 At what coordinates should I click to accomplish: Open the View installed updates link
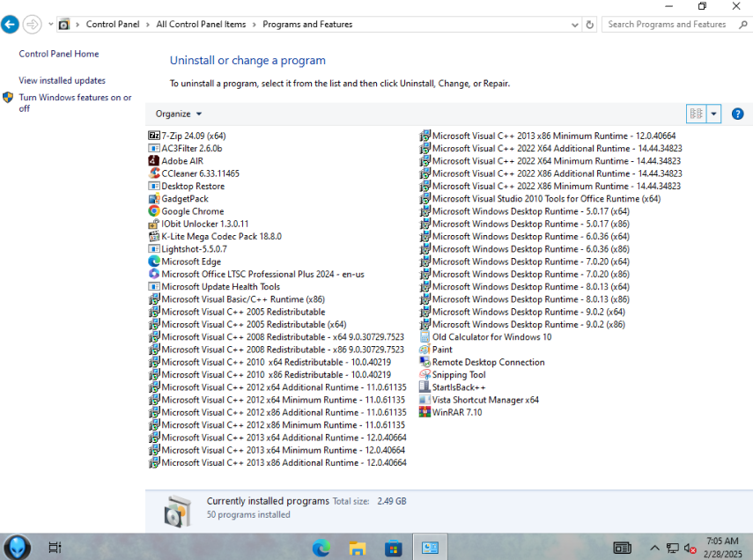click(x=62, y=80)
